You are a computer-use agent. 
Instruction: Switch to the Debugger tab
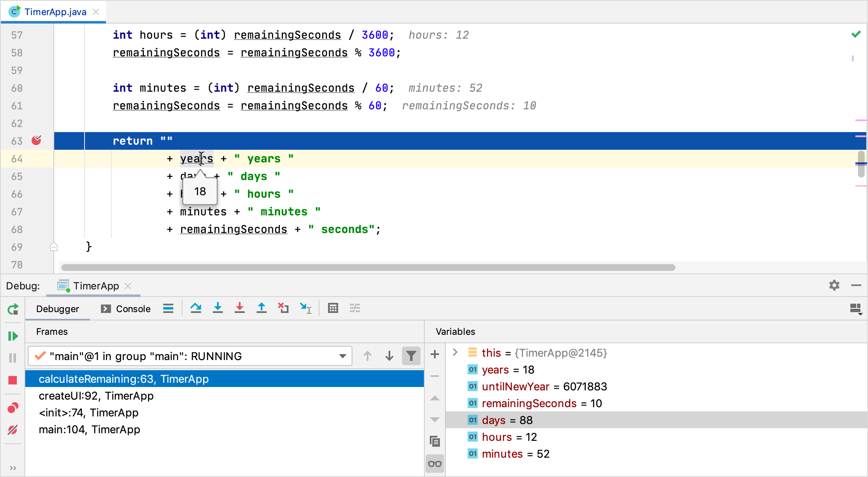[x=58, y=309]
